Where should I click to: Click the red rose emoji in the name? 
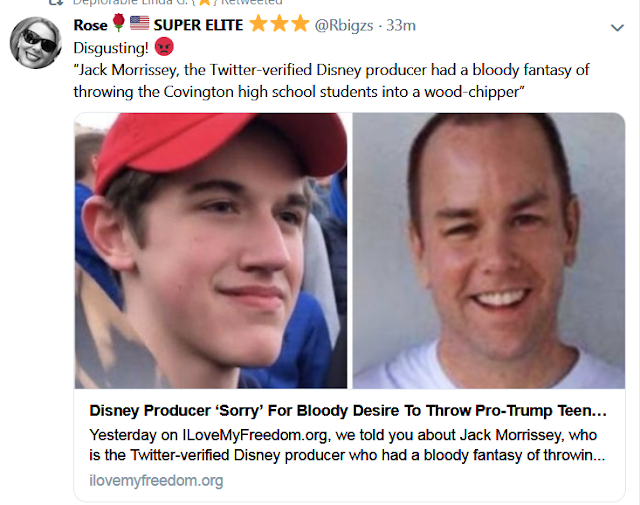119,24
